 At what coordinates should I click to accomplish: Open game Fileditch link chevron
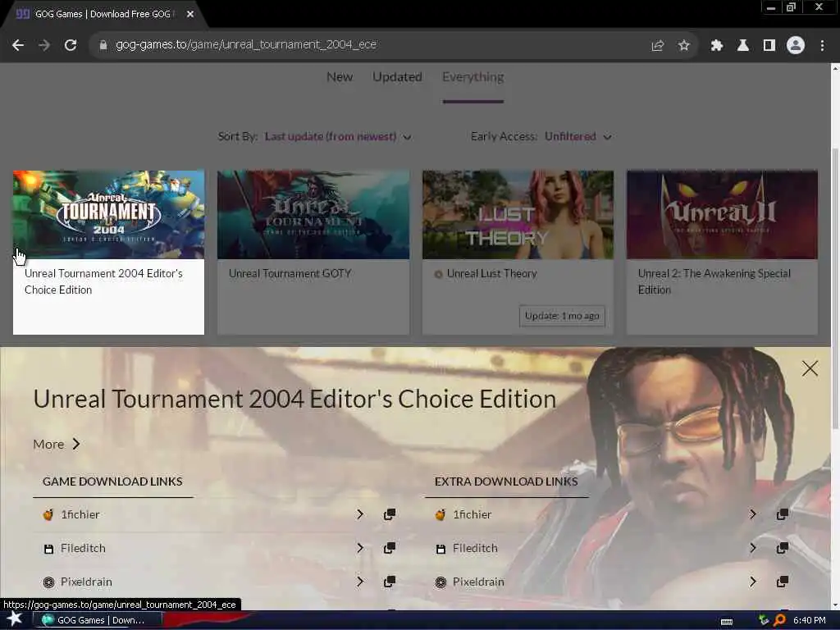click(x=360, y=548)
